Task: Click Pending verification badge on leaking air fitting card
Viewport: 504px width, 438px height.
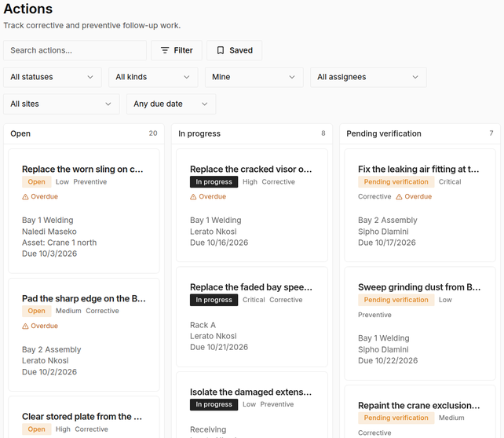Action: click(x=396, y=182)
